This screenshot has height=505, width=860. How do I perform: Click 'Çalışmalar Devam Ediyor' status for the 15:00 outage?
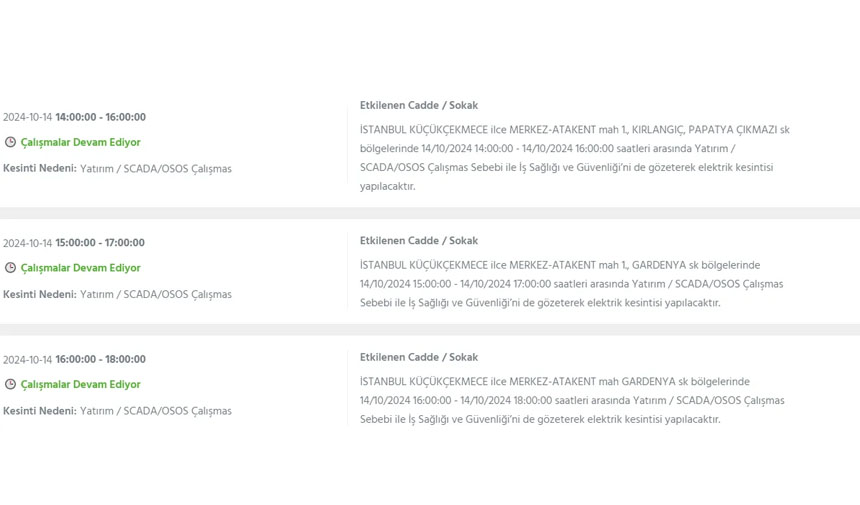(x=80, y=268)
